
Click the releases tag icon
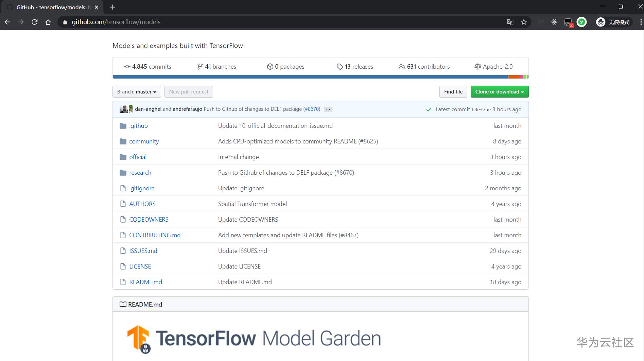(x=340, y=67)
